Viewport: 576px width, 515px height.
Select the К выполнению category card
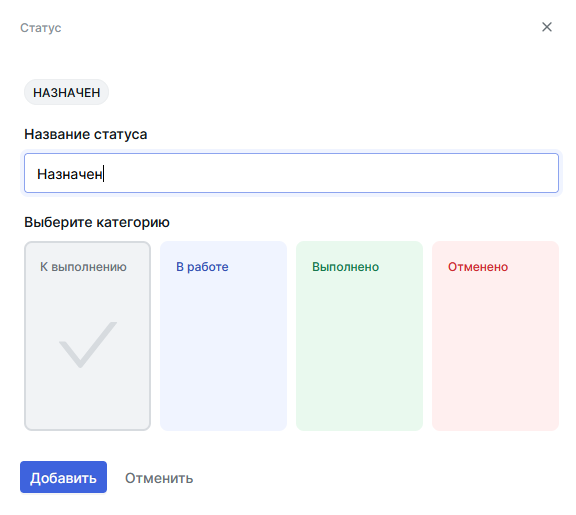click(x=87, y=336)
